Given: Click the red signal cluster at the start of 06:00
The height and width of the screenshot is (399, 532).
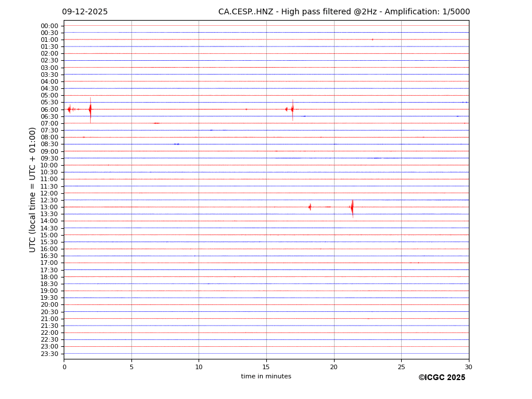Looking at the screenshot, I should coord(70,109).
